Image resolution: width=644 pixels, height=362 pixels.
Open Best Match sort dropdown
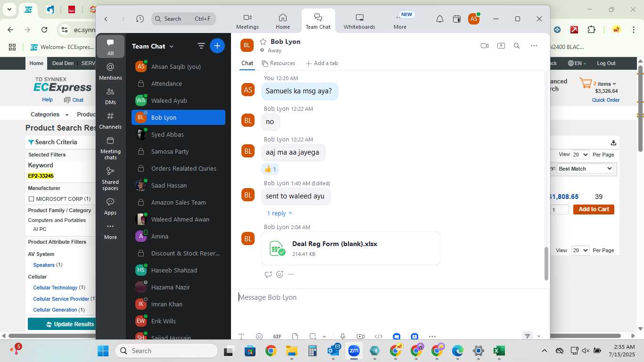[585, 169]
